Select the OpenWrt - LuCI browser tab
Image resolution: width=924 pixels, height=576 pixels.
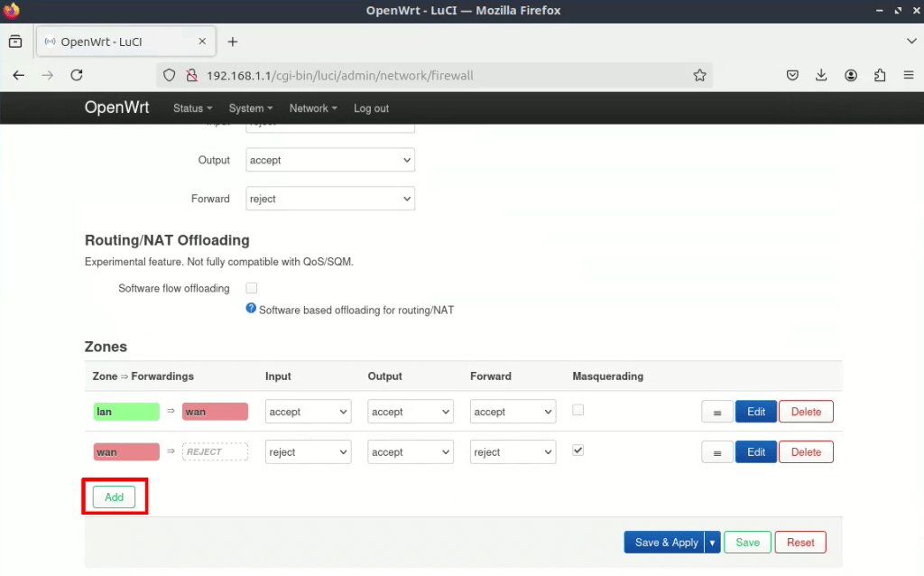(x=125, y=42)
